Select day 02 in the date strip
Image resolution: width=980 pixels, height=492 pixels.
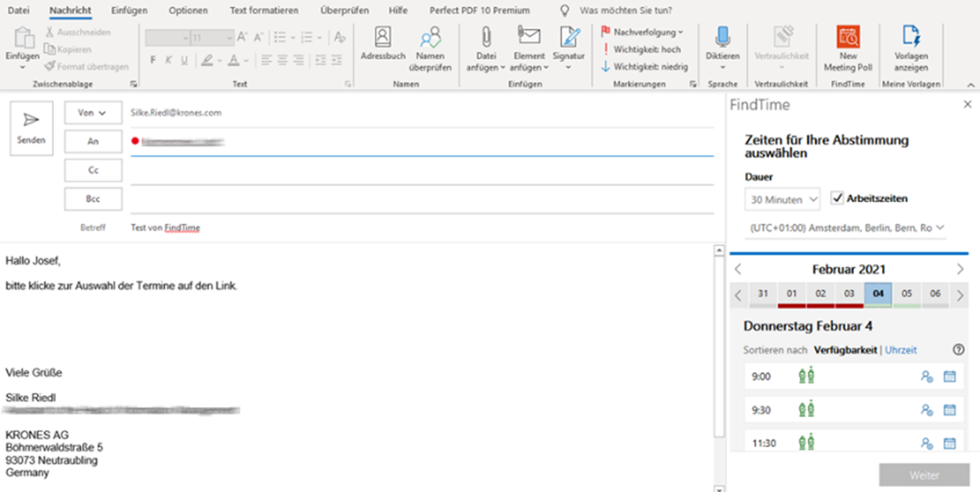tap(821, 294)
